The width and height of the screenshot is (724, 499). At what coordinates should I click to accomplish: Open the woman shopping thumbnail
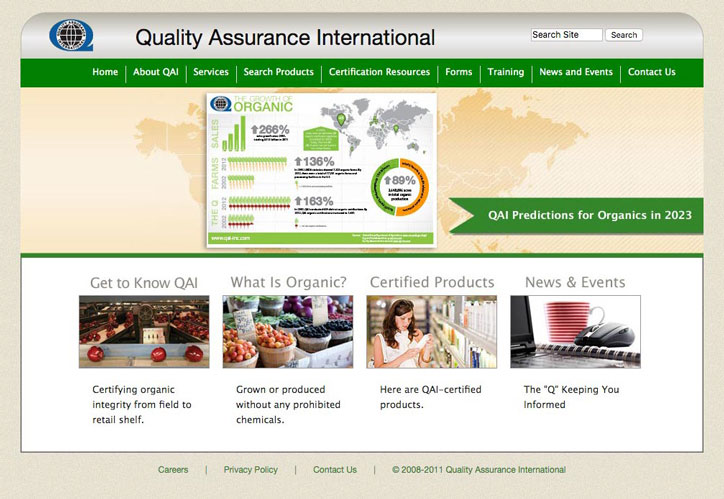click(x=432, y=332)
